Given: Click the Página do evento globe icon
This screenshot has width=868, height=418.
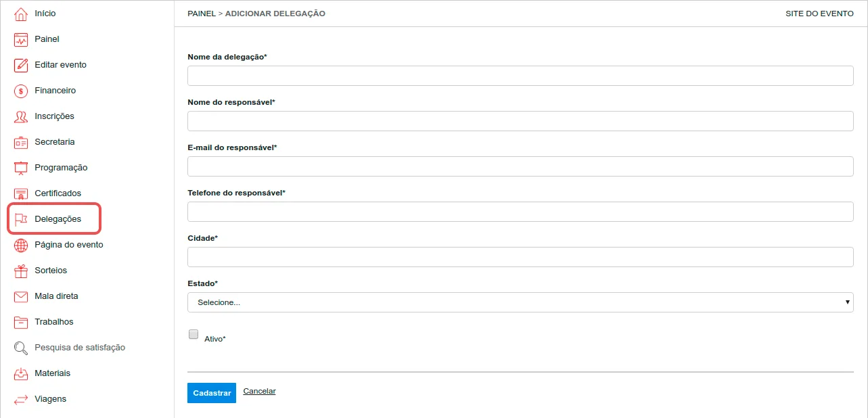Looking at the screenshot, I should pyautogui.click(x=21, y=245).
